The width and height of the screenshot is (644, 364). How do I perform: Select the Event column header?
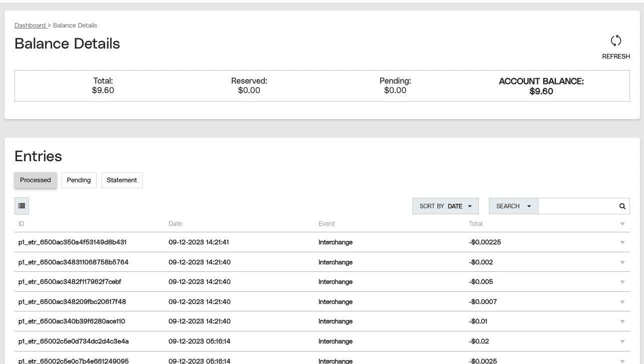tap(327, 224)
